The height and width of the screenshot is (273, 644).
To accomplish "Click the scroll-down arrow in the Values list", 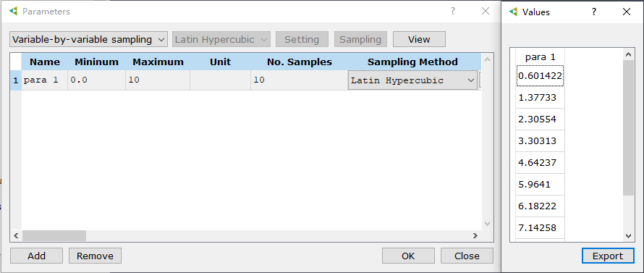I will (628, 235).
